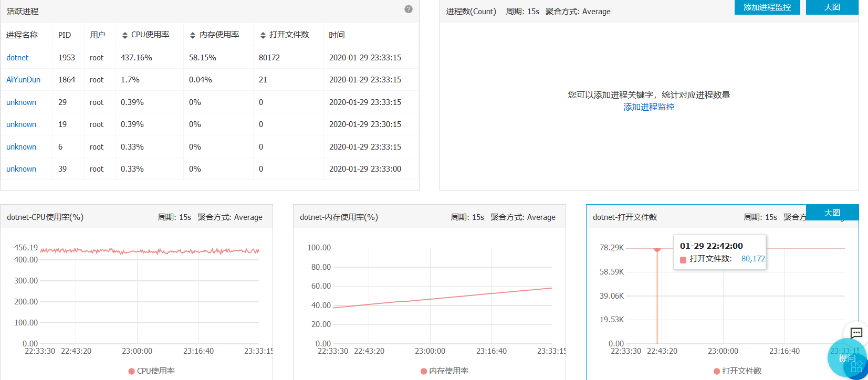Click the dotnet-内存使用率(%) chart title
This screenshot has width=868, height=380.
click(339, 217)
